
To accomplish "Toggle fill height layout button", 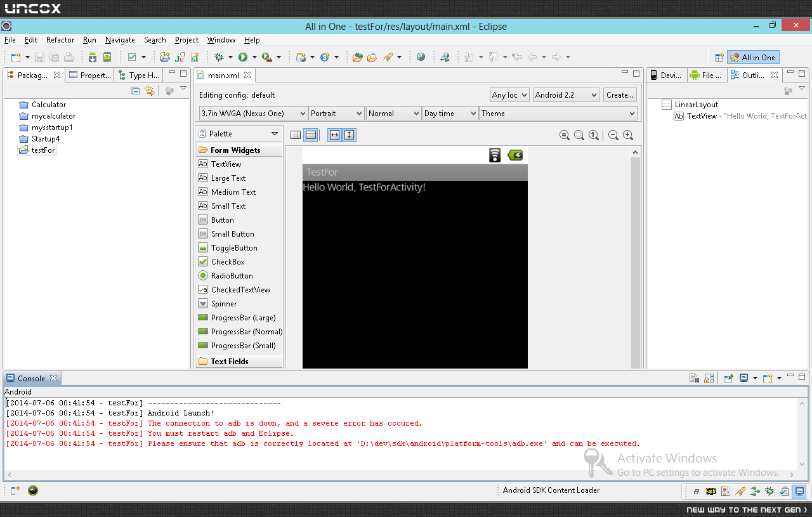I will 350,134.
